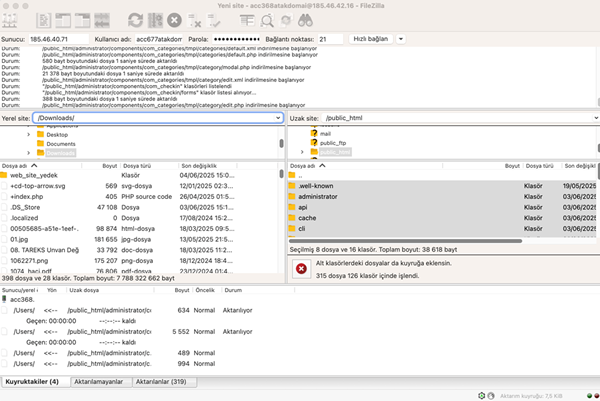This screenshot has height=401, width=600.
Task: Click the .well-known folder icon
Action: point(292,186)
